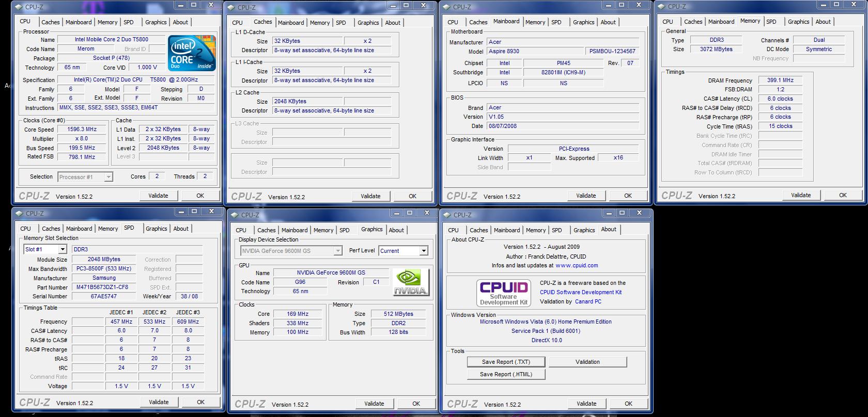The width and height of the screenshot is (868, 417).
Task: Click the BIOS date value 08/07/2008
Action: pos(563,126)
